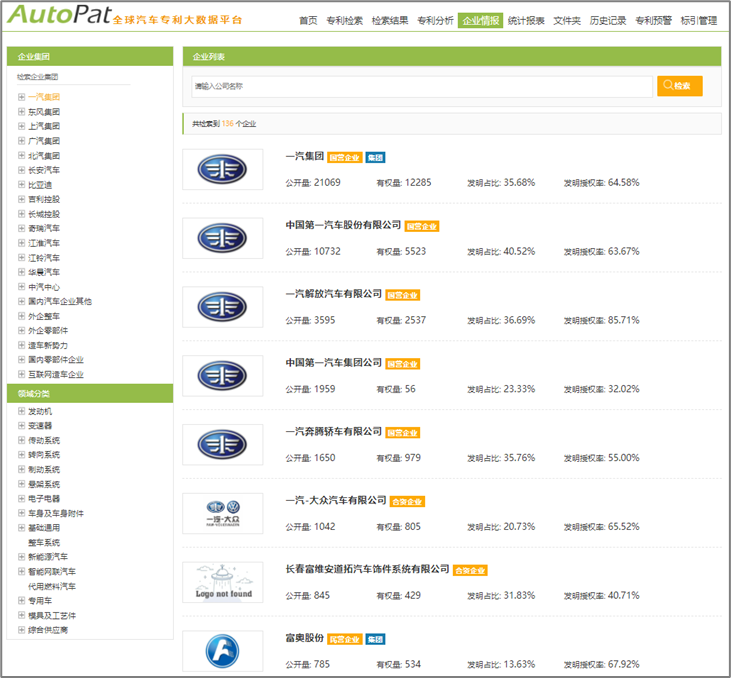731x678 pixels.
Task: Expand the 东风集团 tree node
Action: click(x=21, y=111)
